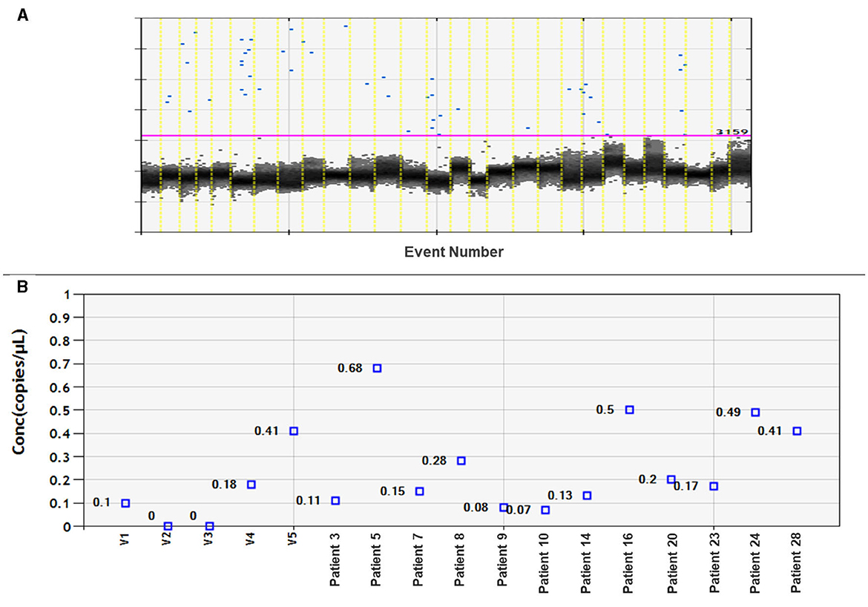The height and width of the screenshot is (607, 868).
Task: Pick the Patient 10 data marker square
Action: pos(545,510)
